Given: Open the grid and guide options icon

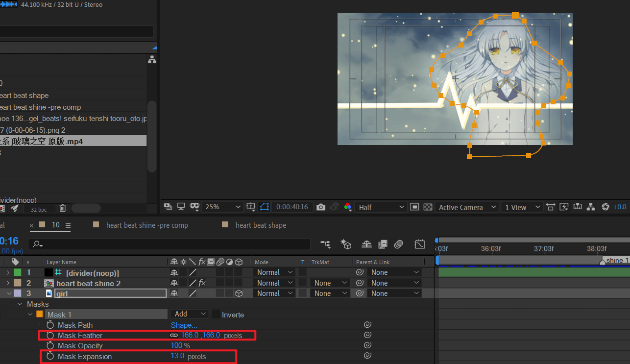Looking at the screenshot, I should tap(251, 207).
